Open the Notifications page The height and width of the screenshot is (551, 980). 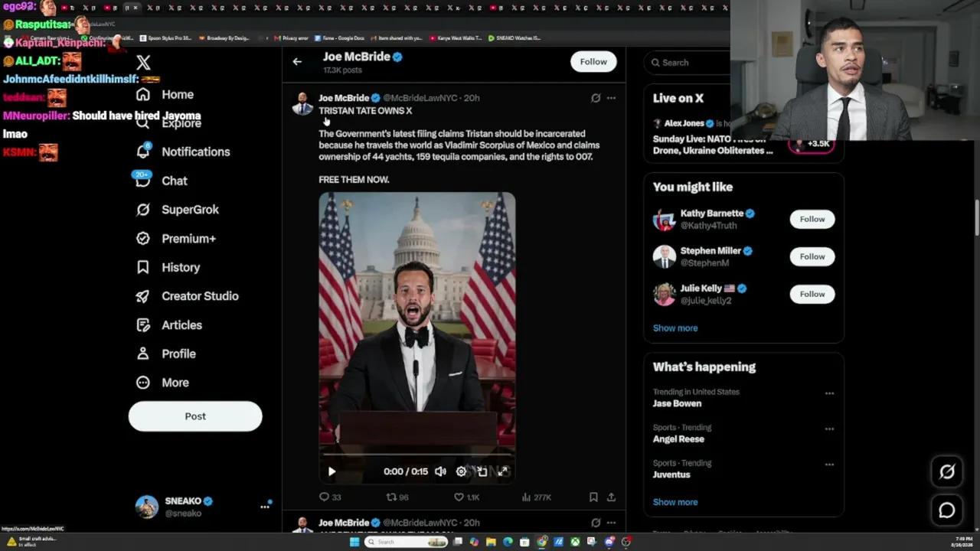tap(182, 152)
